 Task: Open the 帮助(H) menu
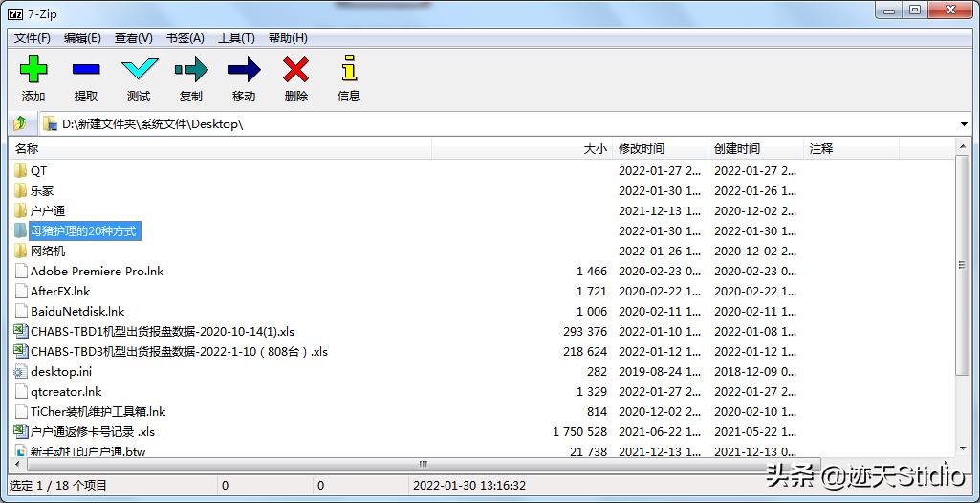coord(288,38)
